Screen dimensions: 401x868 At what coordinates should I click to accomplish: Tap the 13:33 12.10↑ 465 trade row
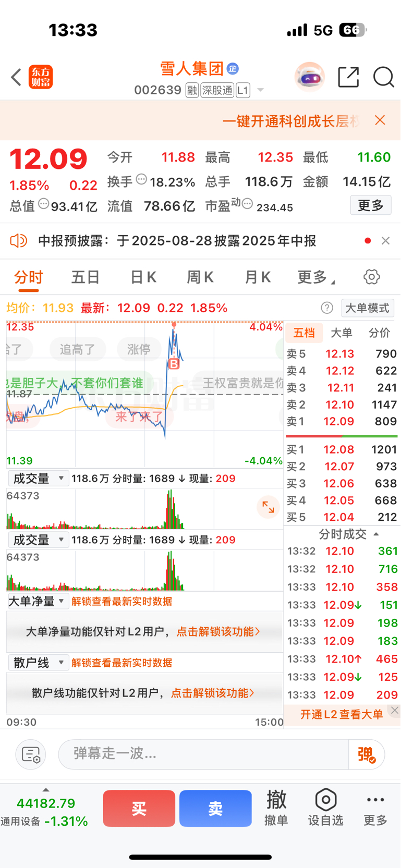click(x=342, y=659)
